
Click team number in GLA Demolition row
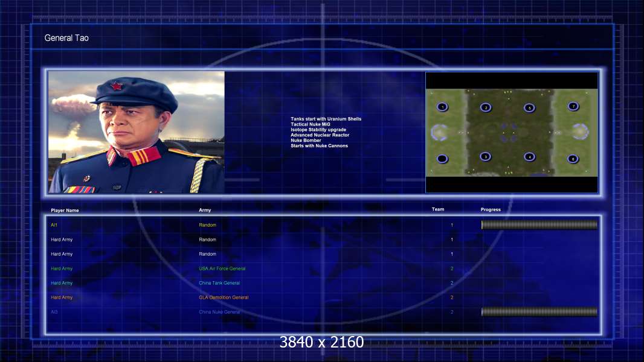point(452,297)
